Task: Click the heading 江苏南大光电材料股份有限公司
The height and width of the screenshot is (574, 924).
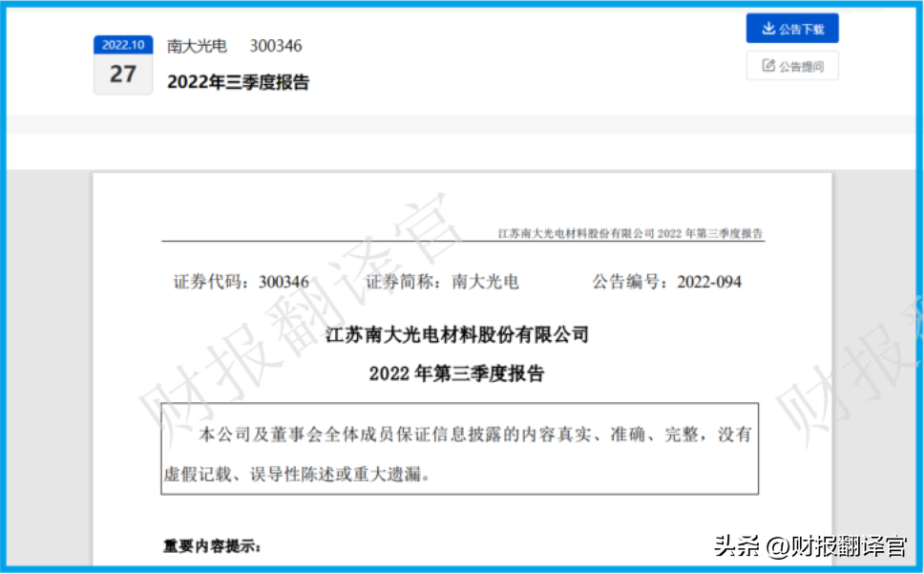Action: click(457, 334)
